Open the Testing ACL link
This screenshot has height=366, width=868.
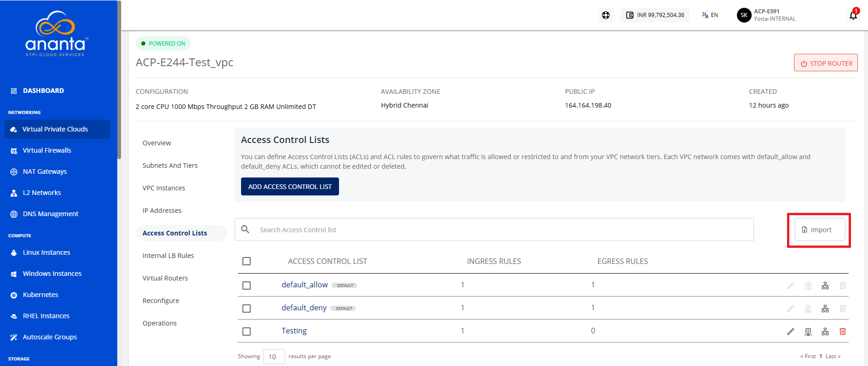[294, 331]
